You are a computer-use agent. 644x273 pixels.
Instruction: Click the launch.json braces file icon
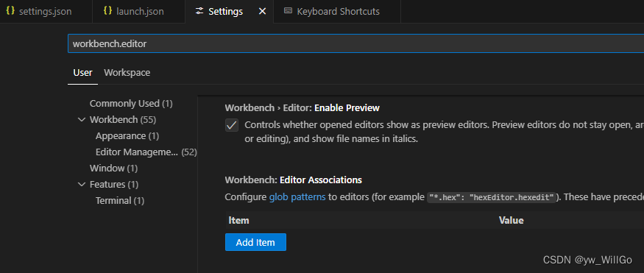[108, 11]
